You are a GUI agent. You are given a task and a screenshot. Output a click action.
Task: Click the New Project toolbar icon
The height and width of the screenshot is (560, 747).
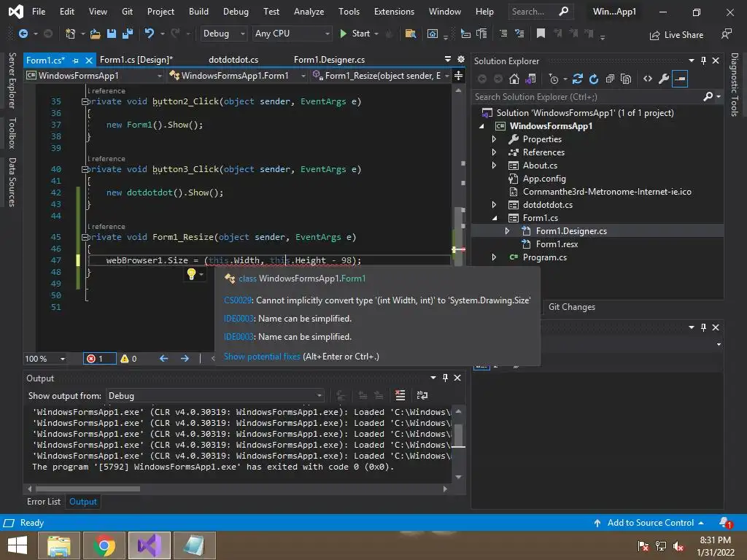coord(70,34)
